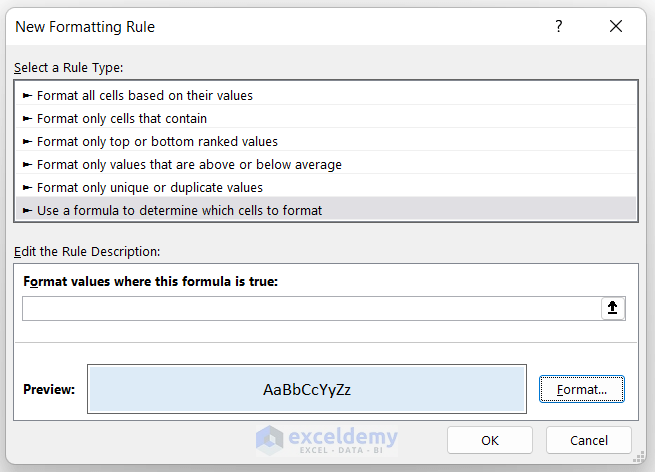Confirm the rule with OK
655x472 pixels.
pos(489,440)
